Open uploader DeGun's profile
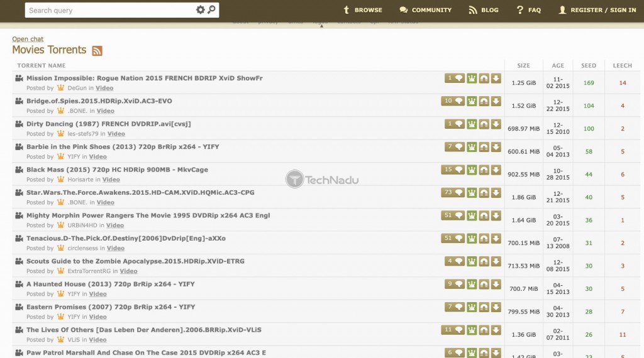This screenshot has height=358, width=644. click(77, 88)
